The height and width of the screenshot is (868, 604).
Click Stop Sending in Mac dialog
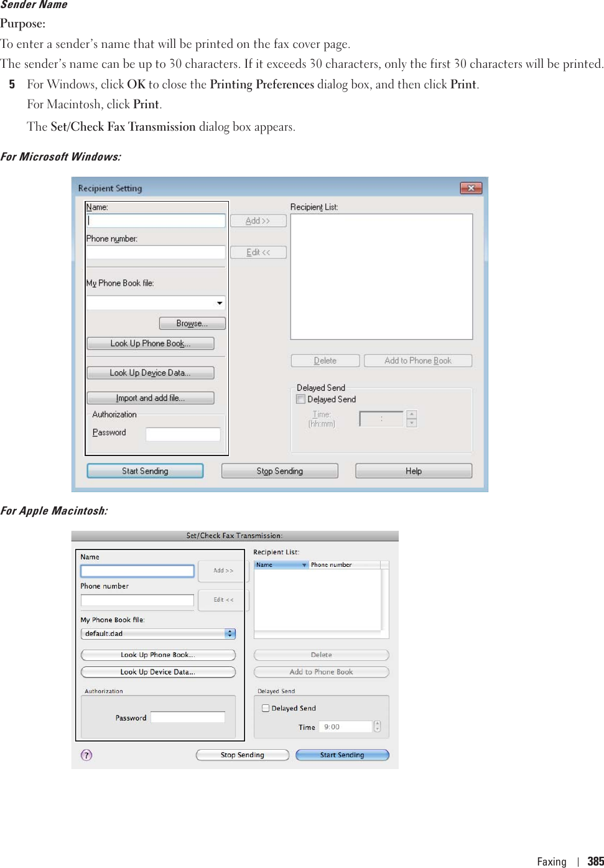[x=243, y=755]
